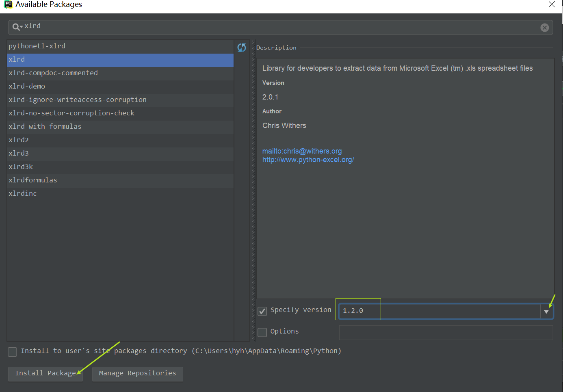This screenshot has height=392, width=563.
Task: Click in the xlrd search field
Action: click(x=280, y=27)
